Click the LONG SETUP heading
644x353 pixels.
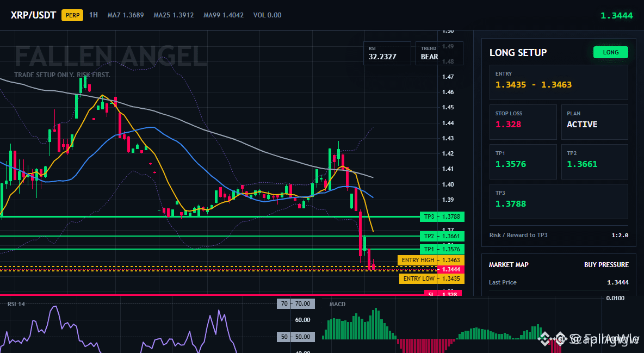[x=518, y=53]
